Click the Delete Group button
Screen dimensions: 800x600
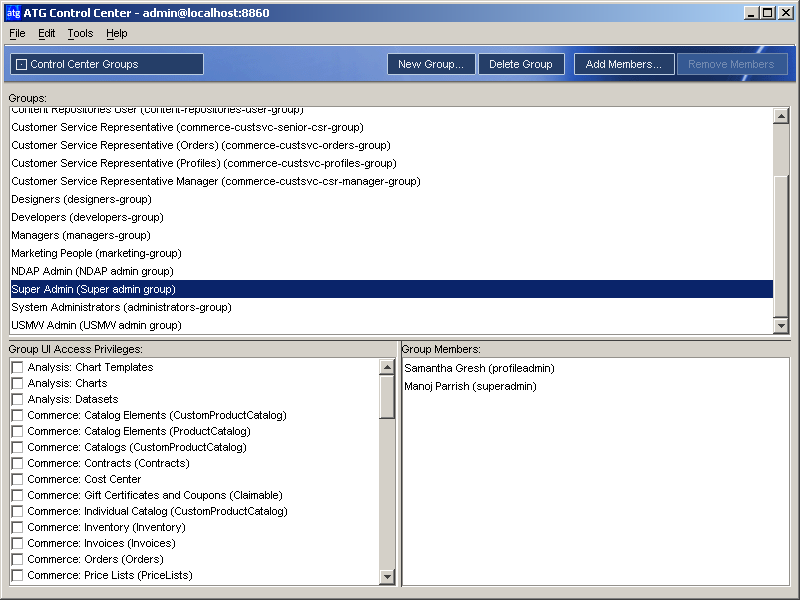click(x=521, y=64)
